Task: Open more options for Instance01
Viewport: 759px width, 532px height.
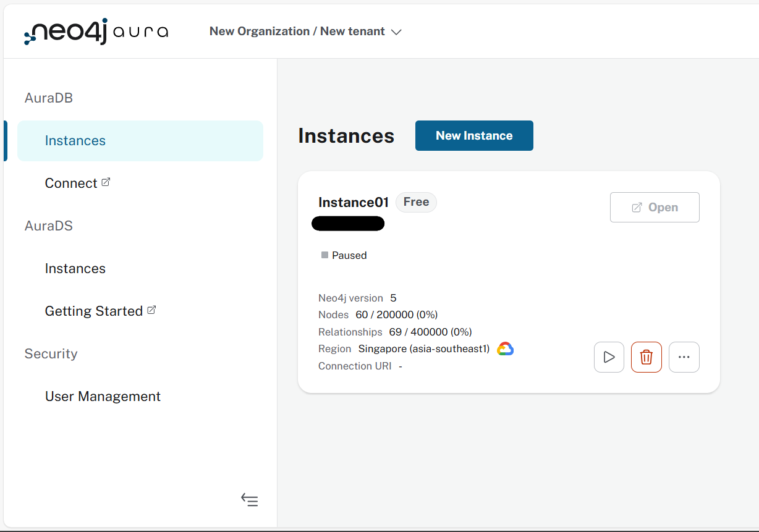Action: [684, 357]
